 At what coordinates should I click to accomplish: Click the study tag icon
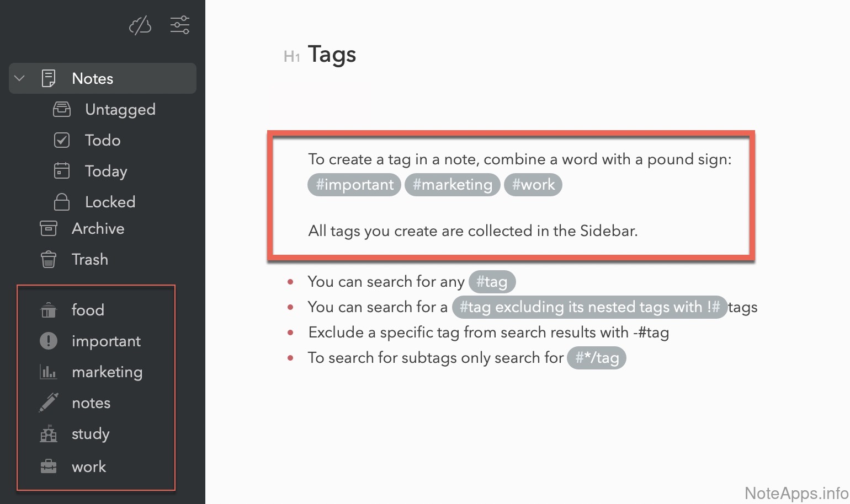pos(49,434)
